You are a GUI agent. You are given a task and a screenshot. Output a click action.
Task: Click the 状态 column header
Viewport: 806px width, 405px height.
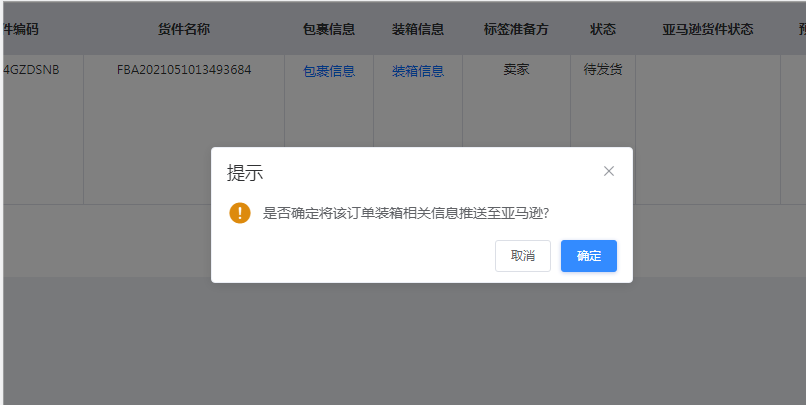coord(603,29)
